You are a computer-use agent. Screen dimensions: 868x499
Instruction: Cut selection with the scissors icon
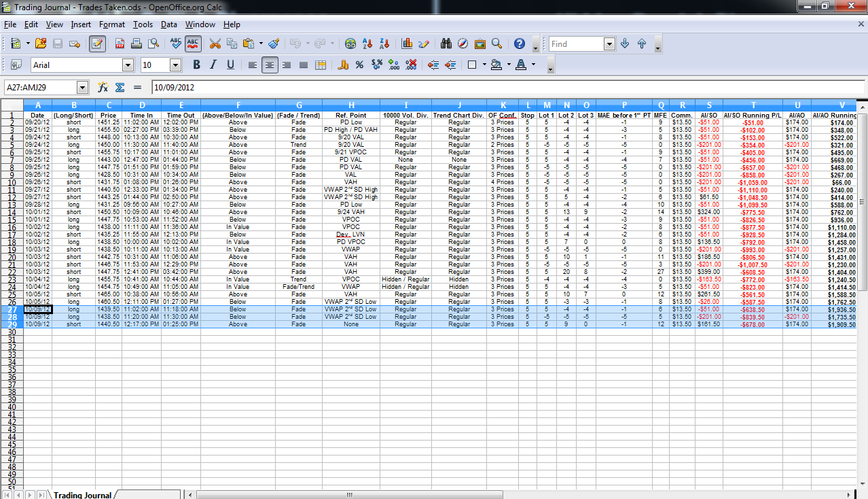(x=215, y=44)
